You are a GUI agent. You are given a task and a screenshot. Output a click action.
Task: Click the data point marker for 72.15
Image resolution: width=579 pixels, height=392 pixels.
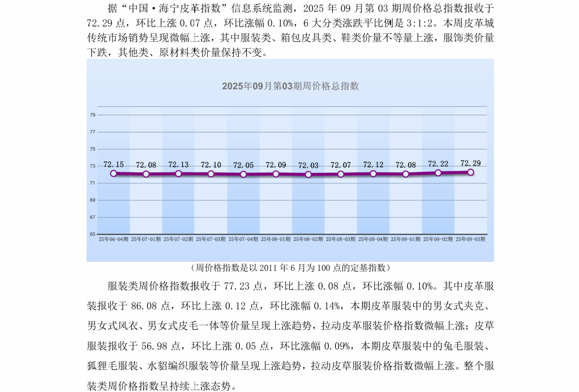point(114,174)
